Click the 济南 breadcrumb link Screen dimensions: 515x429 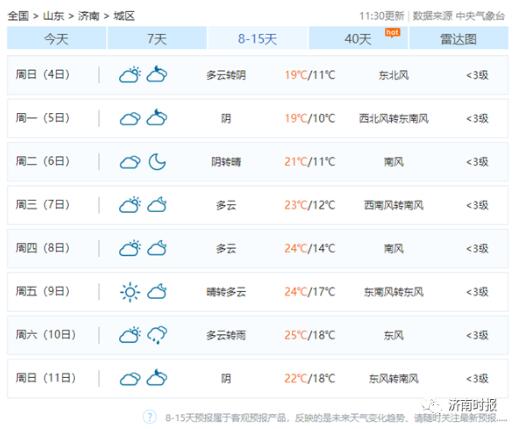click(x=89, y=16)
